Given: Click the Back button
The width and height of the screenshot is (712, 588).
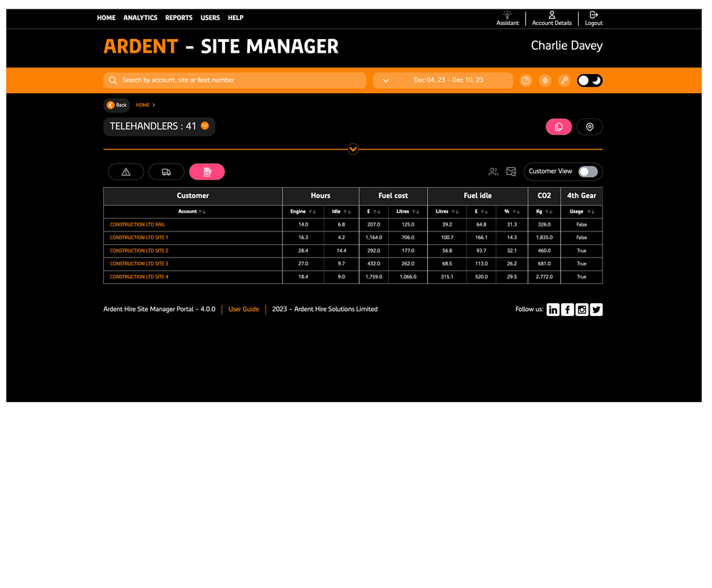Looking at the screenshot, I should (117, 105).
